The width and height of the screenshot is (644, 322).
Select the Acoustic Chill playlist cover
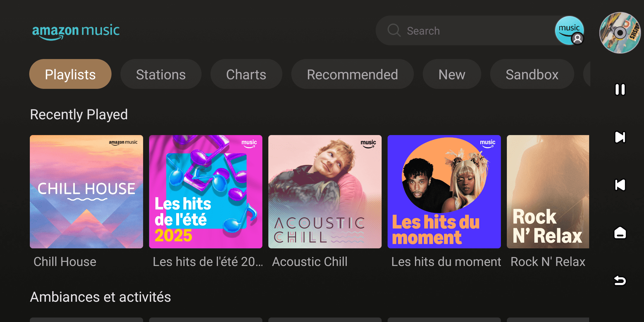tap(325, 192)
